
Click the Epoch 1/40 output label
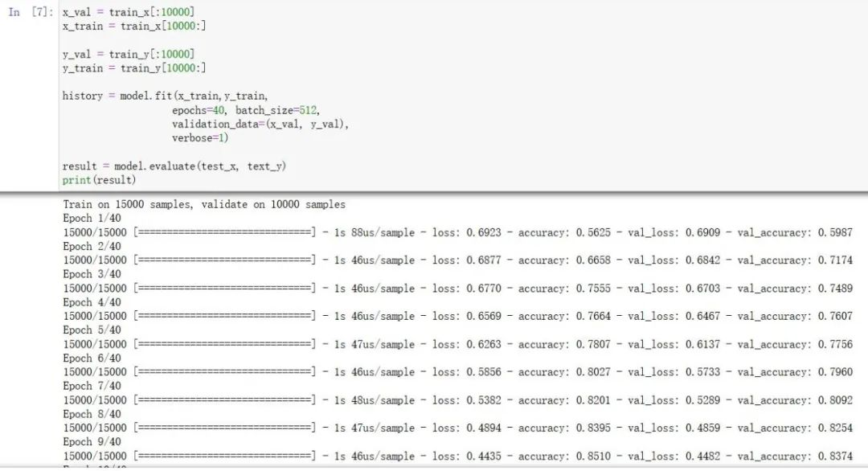(x=92, y=219)
